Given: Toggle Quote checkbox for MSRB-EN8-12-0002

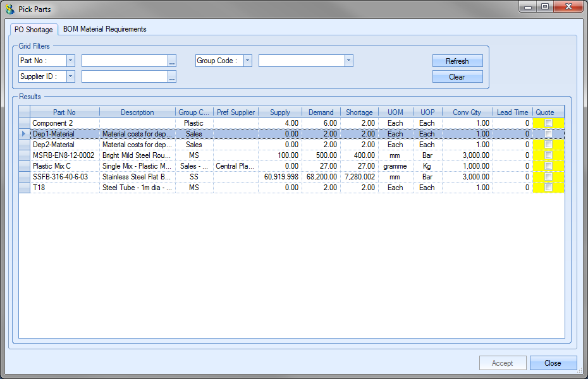Looking at the screenshot, I should pos(548,155).
